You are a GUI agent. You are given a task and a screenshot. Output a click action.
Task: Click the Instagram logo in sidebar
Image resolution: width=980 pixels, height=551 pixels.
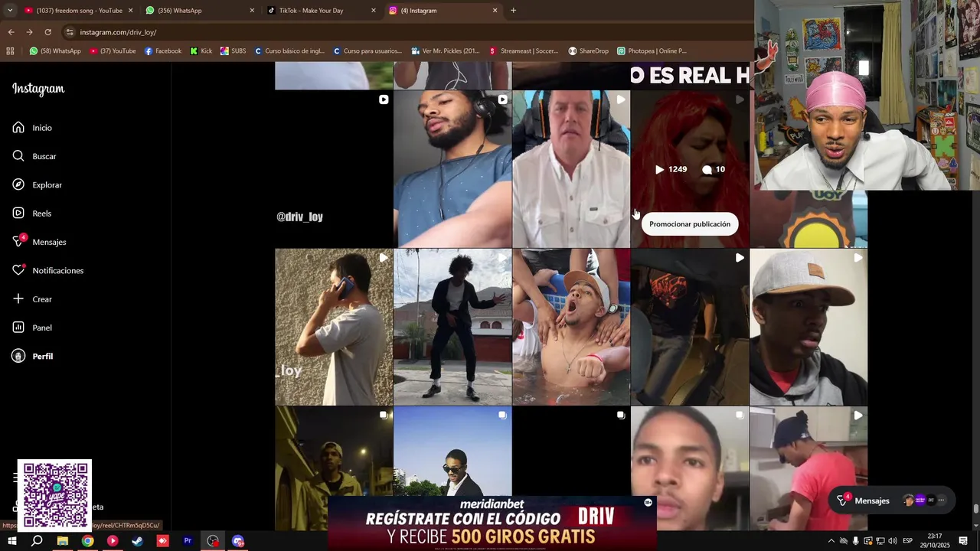click(x=38, y=89)
